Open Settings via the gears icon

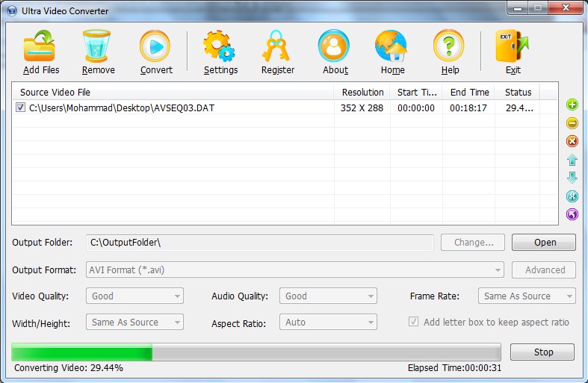tap(220, 46)
